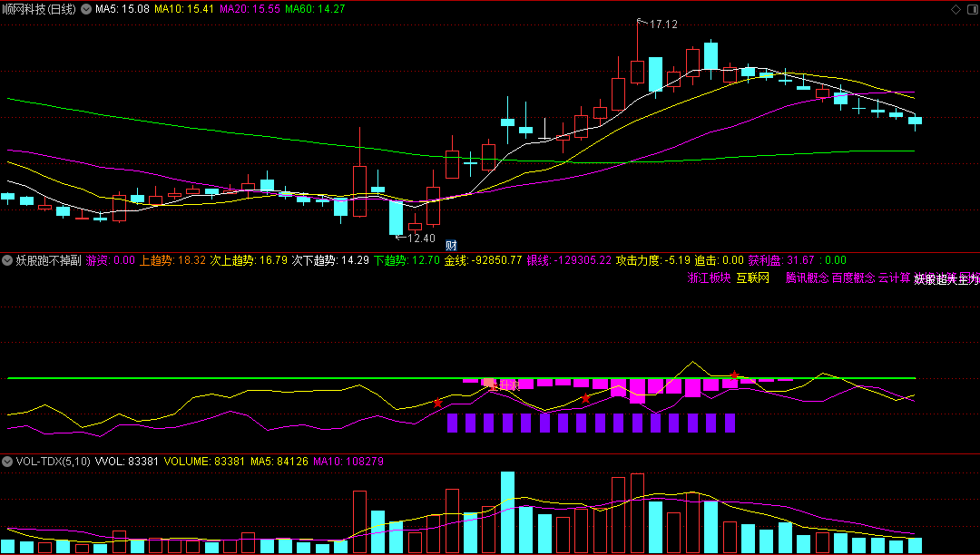Click the volume MA5: 84126 value
Image resolution: width=980 pixels, height=555 pixels.
click(x=279, y=462)
